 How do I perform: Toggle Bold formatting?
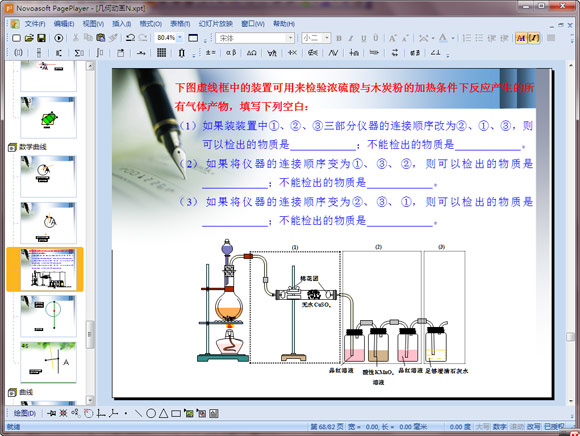(339, 38)
